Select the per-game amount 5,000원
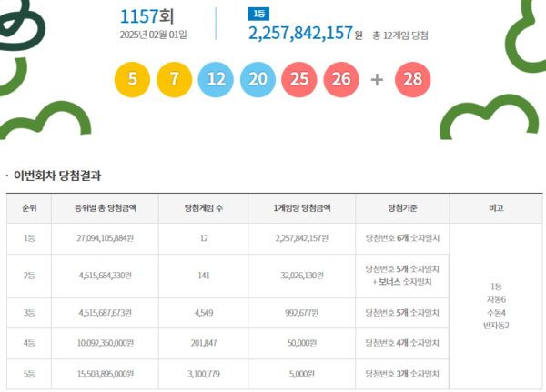The height and width of the screenshot is (392, 546). [x=302, y=374]
